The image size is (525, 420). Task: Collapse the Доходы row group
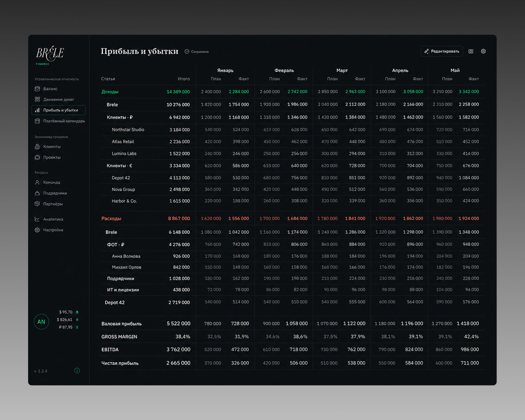point(110,92)
